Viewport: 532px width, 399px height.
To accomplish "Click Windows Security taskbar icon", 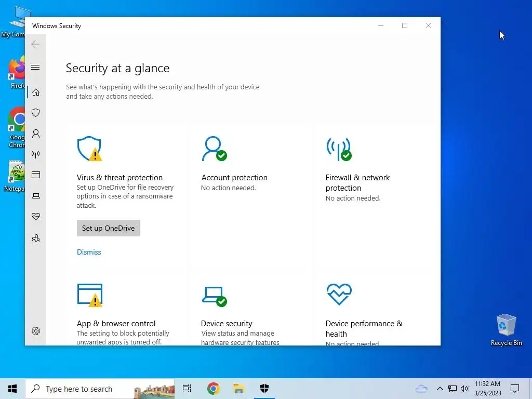I will pos(264,389).
